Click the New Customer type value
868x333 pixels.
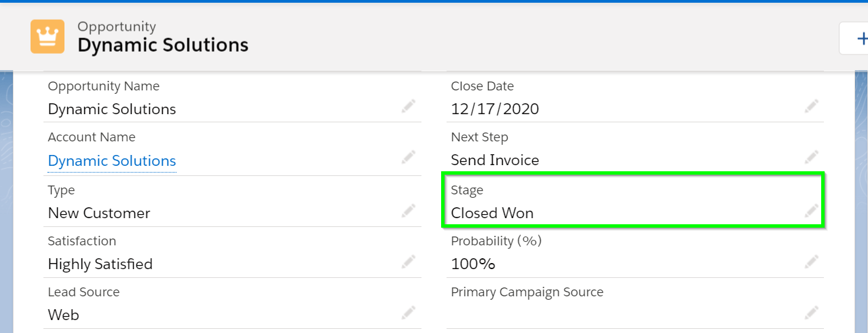[x=99, y=213]
